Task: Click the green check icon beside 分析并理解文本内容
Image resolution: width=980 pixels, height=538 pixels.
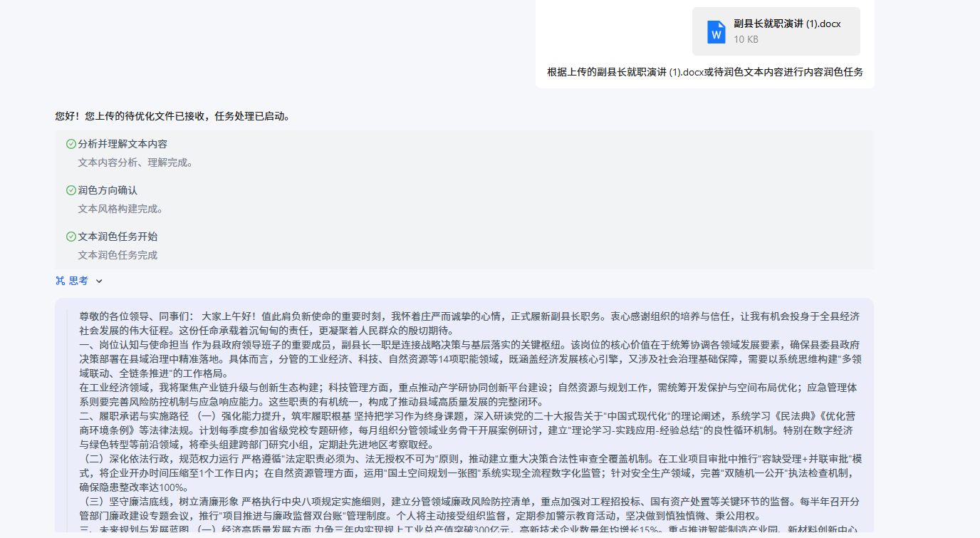Action: 71,144
